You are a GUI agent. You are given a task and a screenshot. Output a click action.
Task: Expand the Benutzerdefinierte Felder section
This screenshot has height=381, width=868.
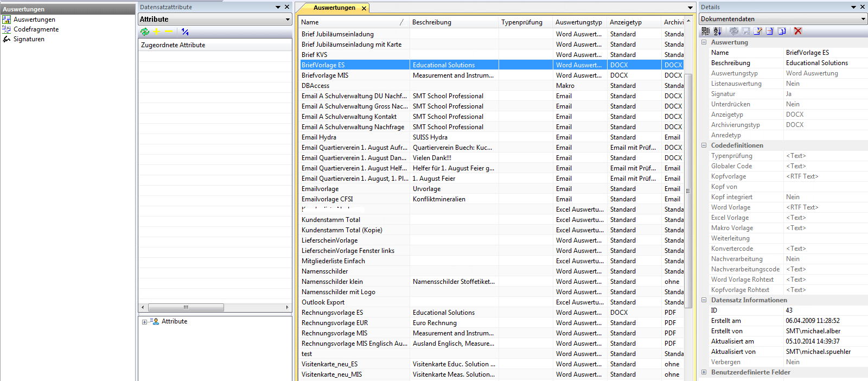[x=704, y=372]
